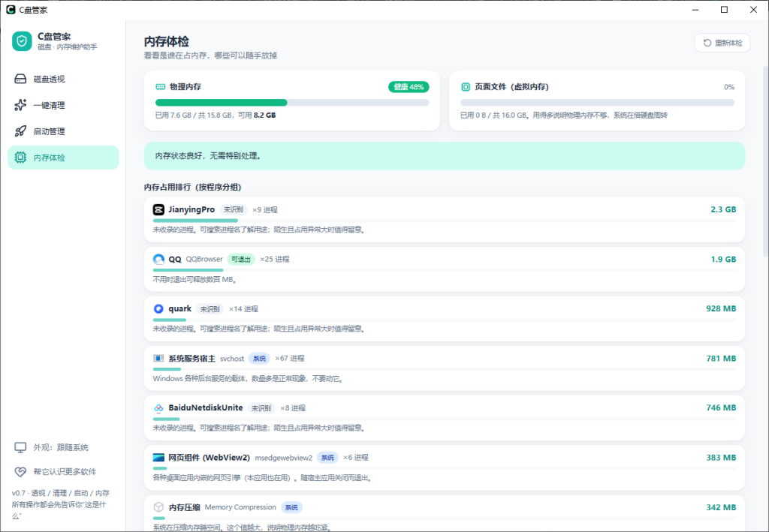Click the sparkle icon beside 一键清理
This screenshot has height=532, width=769.
(x=20, y=105)
